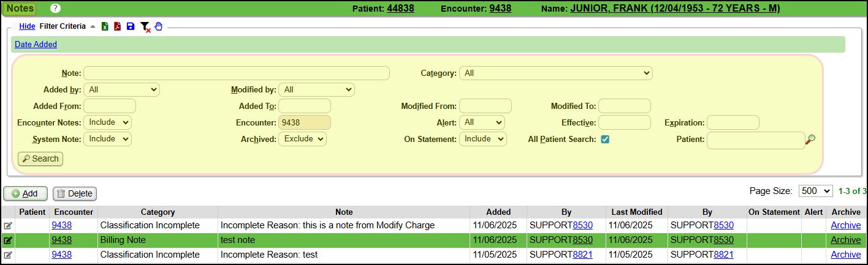
Task: Archive the test note row
Action: (845, 240)
